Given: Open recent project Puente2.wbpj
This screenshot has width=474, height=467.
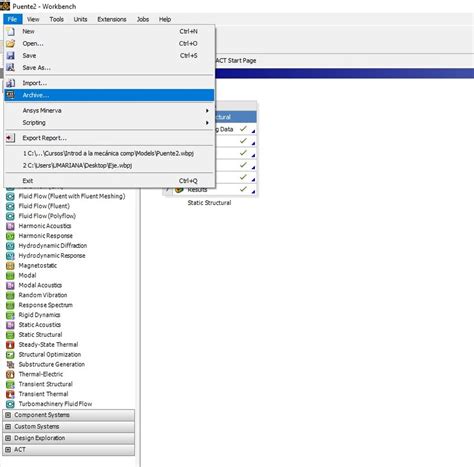Looking at the screenshot, I should coord(109,153).
